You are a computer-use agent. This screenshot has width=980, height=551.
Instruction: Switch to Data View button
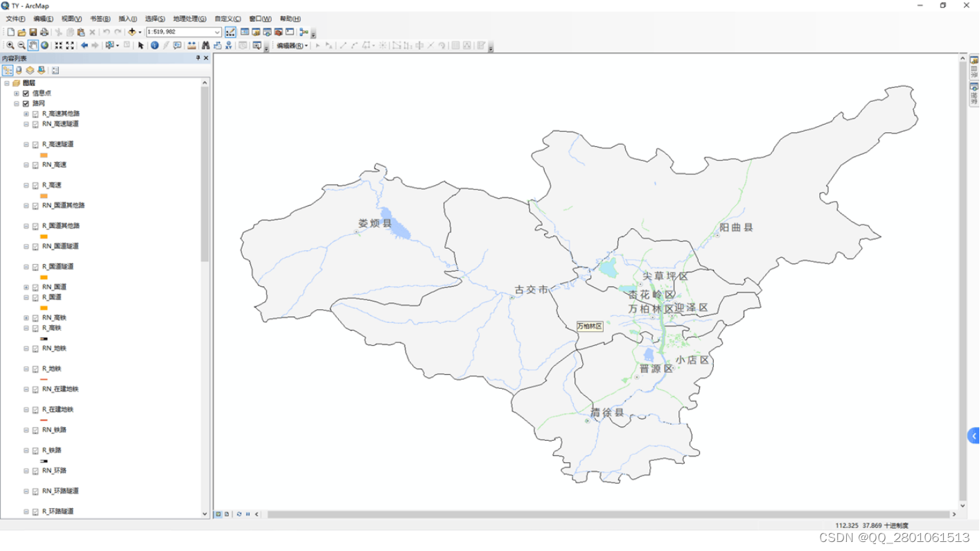click(218, 514)
